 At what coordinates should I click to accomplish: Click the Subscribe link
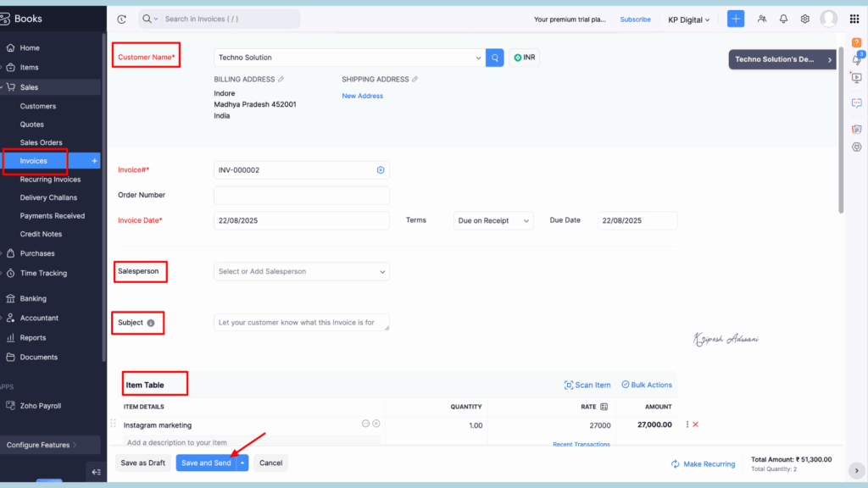click(x=635, y=19)
